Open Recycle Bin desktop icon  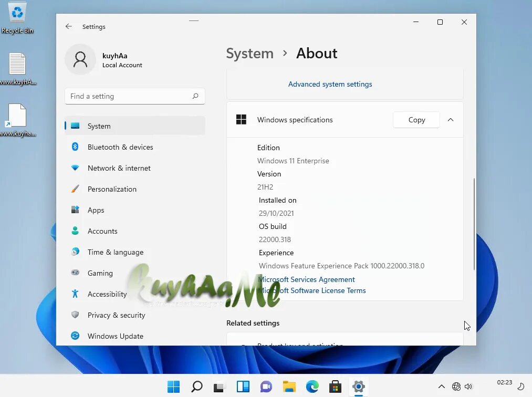17,18
